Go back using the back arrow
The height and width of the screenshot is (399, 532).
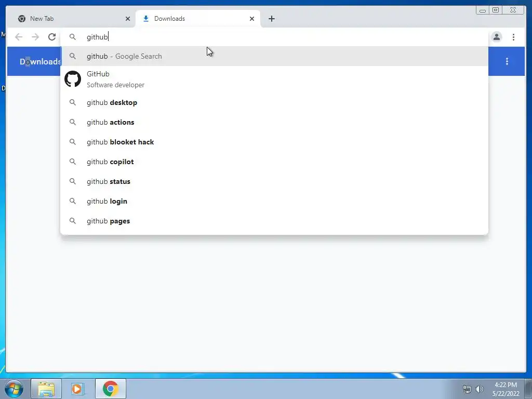pos(19,37)
